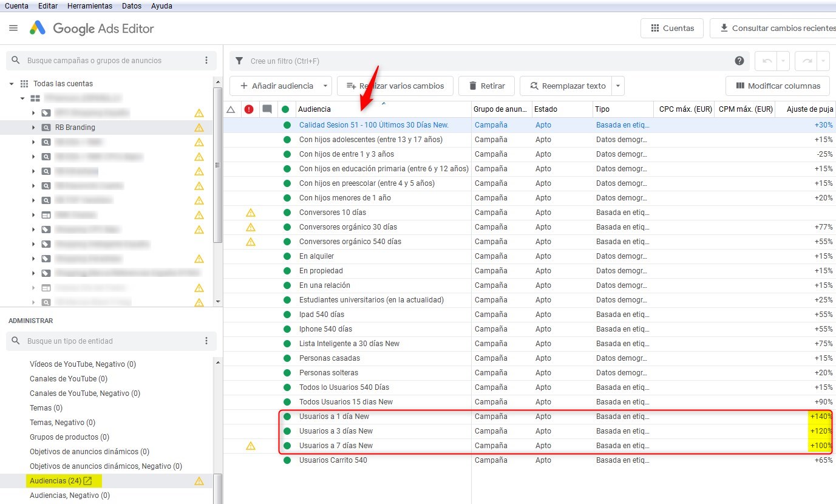The height and width of the screenshot is (504, 836).
Task: Open the Herramientas menu
Action: pos(90,6)
